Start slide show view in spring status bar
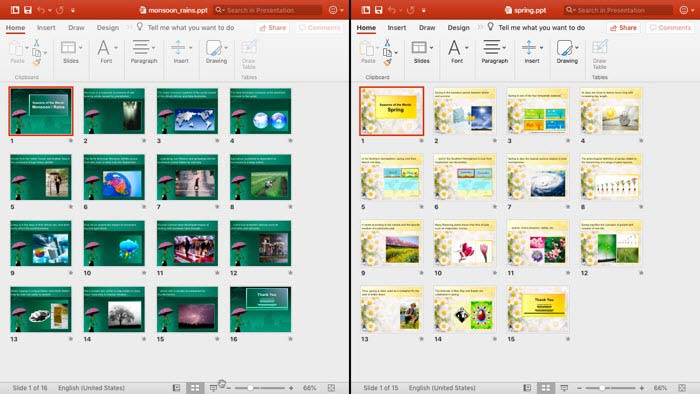Image resolution: width=700 pixels, height=394 pixels. pyautogui.click(x=564, y=388)
